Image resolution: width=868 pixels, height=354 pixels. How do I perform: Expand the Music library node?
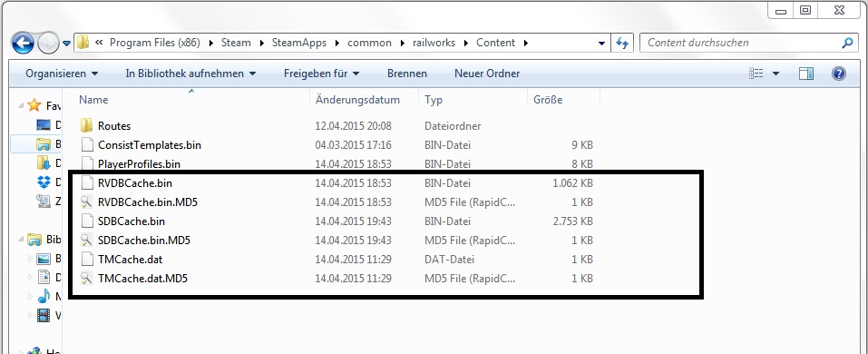(31, 297)
